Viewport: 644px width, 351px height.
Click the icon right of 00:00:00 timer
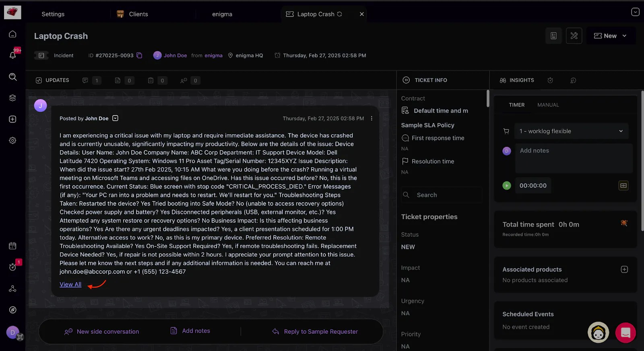[623, 185]
